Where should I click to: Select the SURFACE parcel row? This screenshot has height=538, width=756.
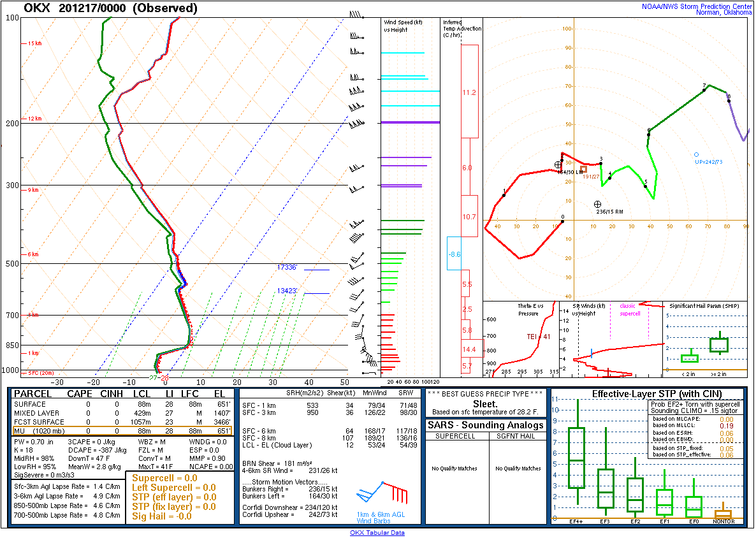[x=122, y=405]
